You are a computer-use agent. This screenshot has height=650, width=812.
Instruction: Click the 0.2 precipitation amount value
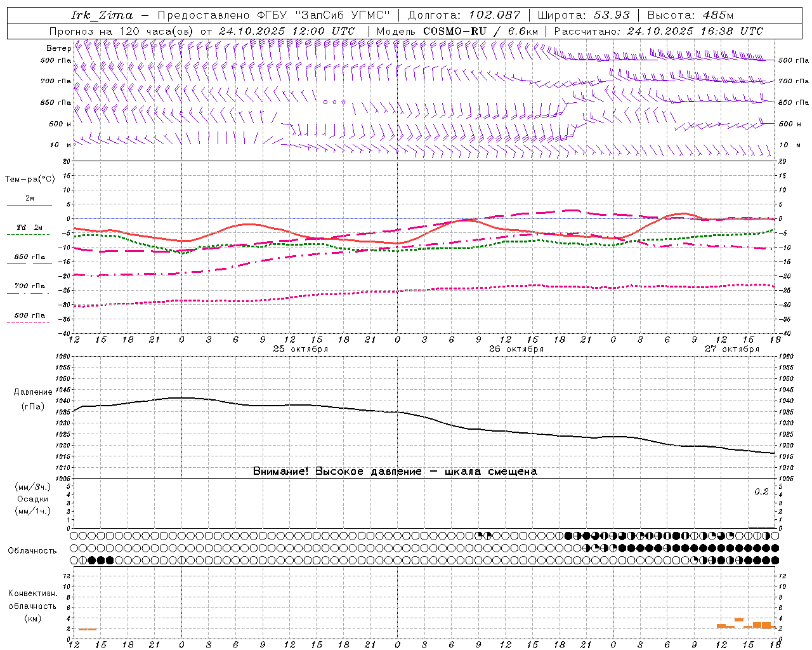click(761, 492)
